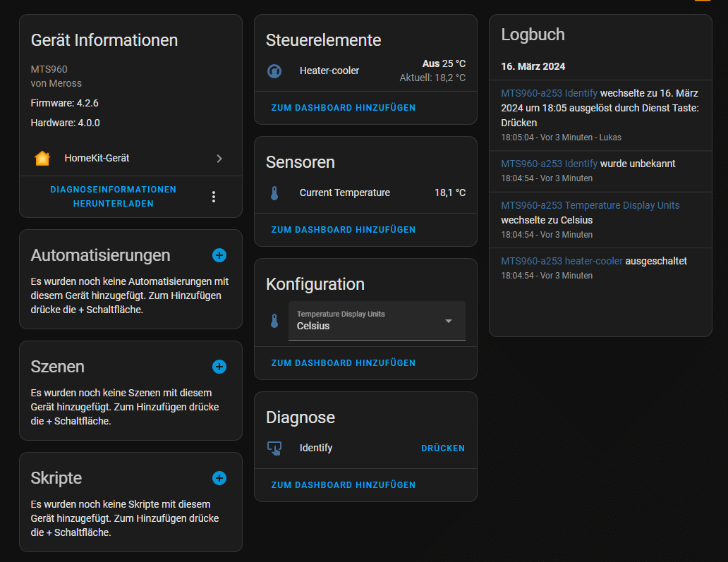
Task: Click the dropdown arrow next to Celsius
Action: click(x=449, y=321)
